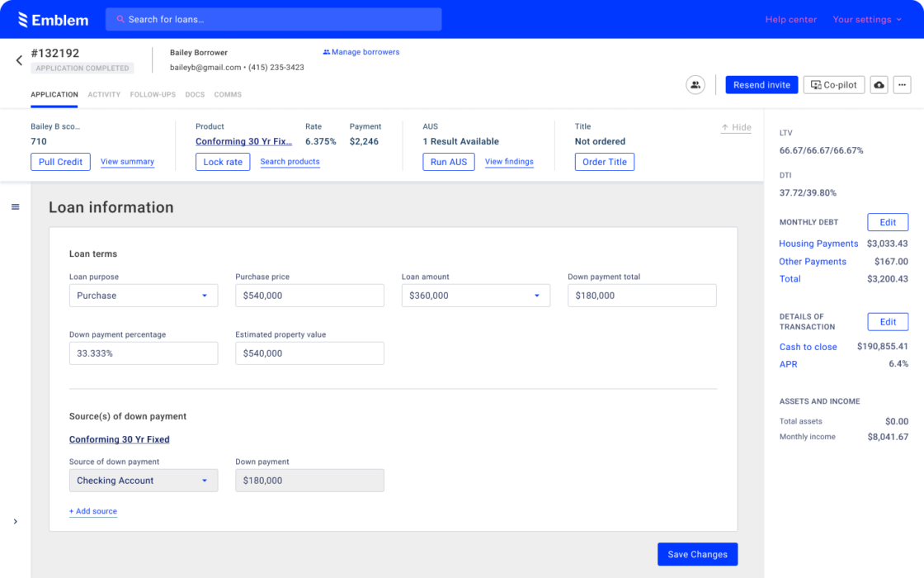Expand the Source of down payment dropdown
Viewport: 924px width, 578px height.
tap(144, 480)
